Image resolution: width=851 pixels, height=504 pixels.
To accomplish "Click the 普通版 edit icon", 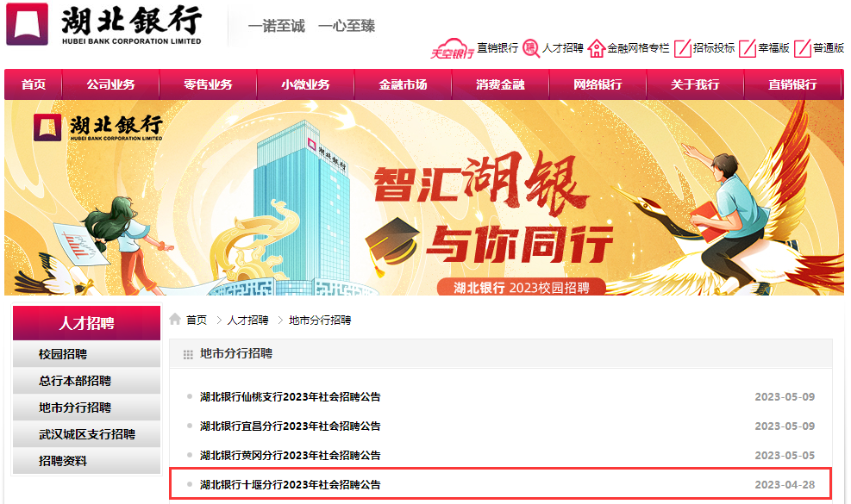I will point(802,48).
